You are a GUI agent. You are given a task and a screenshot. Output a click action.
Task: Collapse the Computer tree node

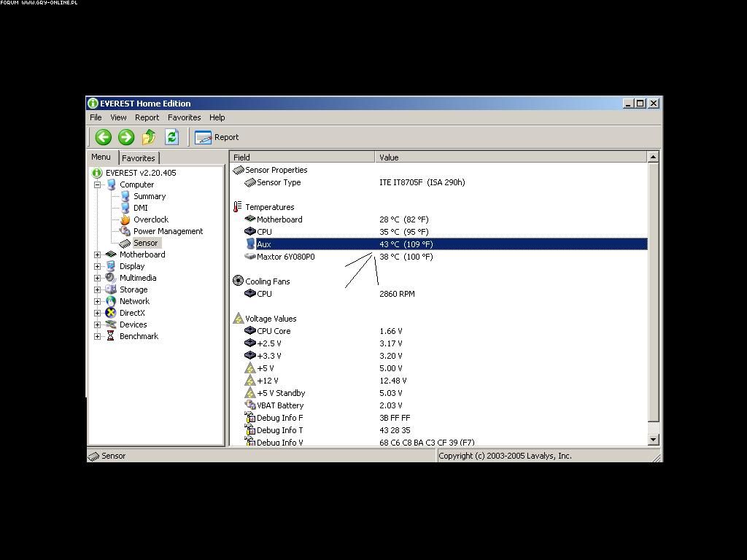click(x=97, y=184)
